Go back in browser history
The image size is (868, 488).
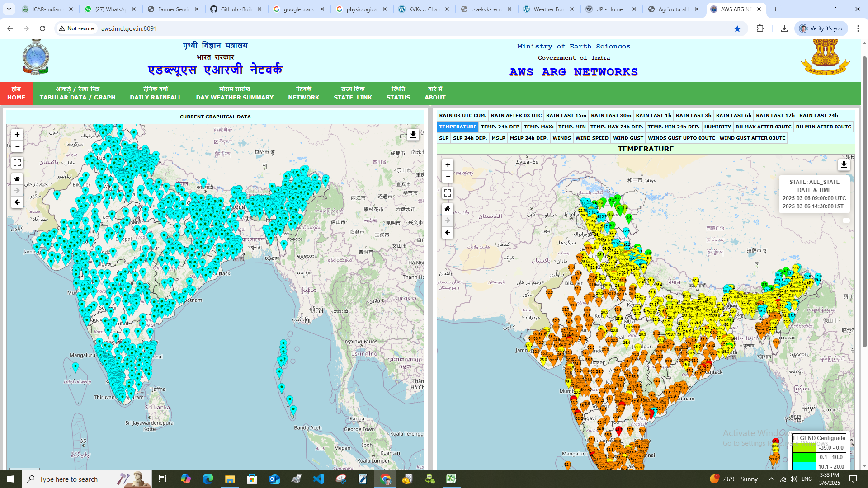[10, 28]
